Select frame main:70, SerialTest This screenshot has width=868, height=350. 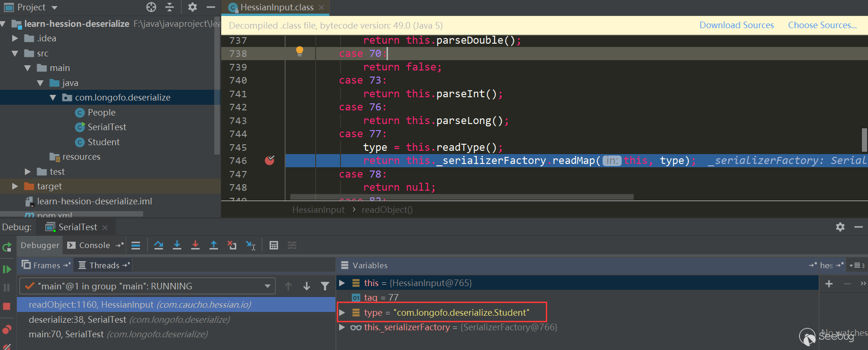176,334
